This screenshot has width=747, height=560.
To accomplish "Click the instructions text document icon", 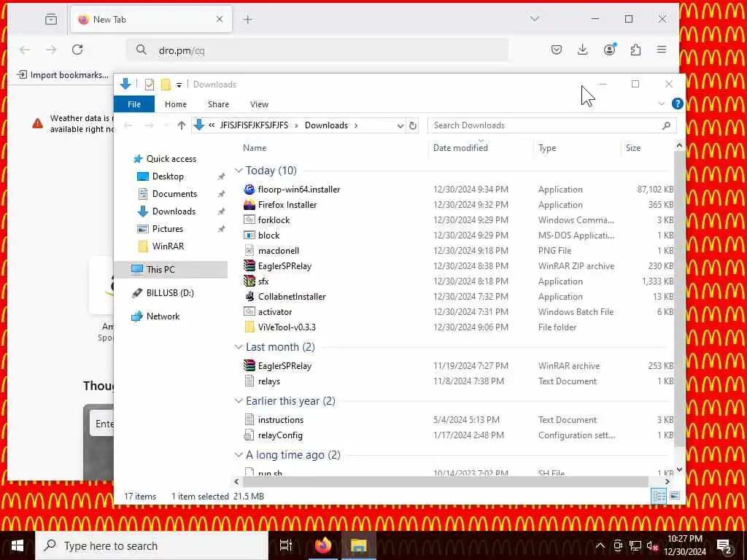I will (249, 419).
